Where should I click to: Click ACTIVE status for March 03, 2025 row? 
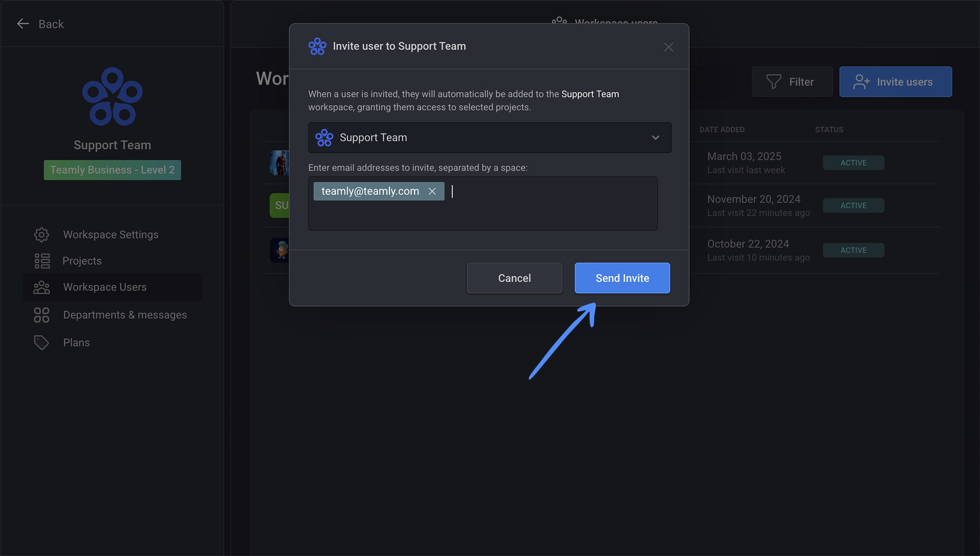point(853,163)
